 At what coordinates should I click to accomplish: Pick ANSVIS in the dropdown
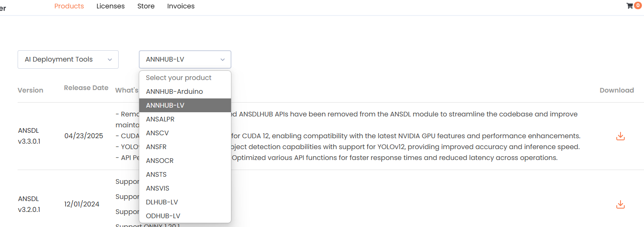(158, 188)
